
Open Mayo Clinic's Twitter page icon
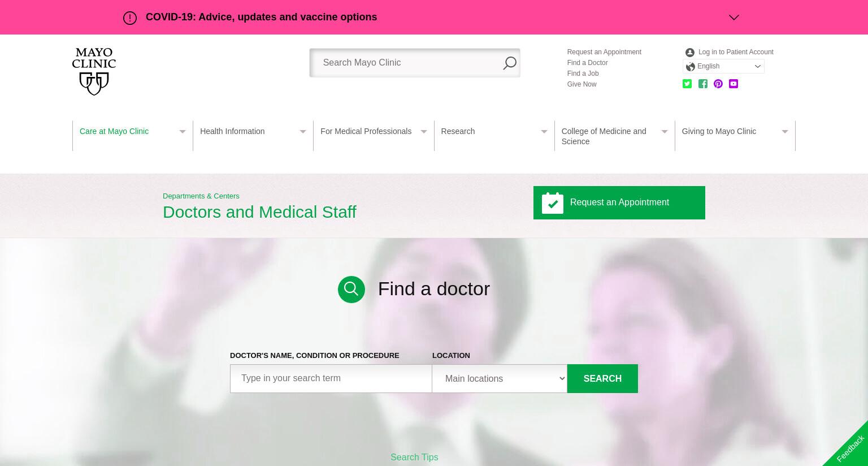[x=687, y=84]
